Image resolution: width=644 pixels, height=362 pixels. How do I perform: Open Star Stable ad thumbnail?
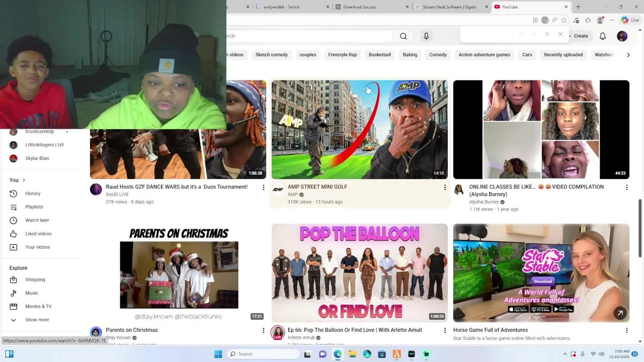pyautogui.click(x=541, y=273)
